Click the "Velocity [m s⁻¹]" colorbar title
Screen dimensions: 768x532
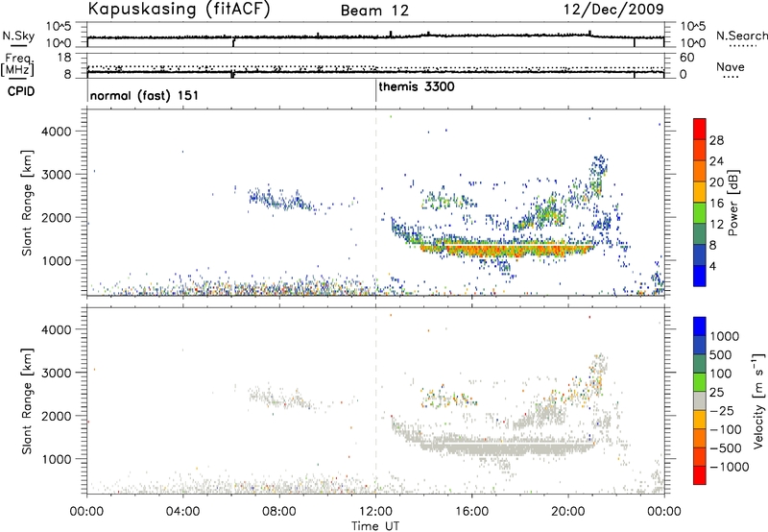point(758,400)
